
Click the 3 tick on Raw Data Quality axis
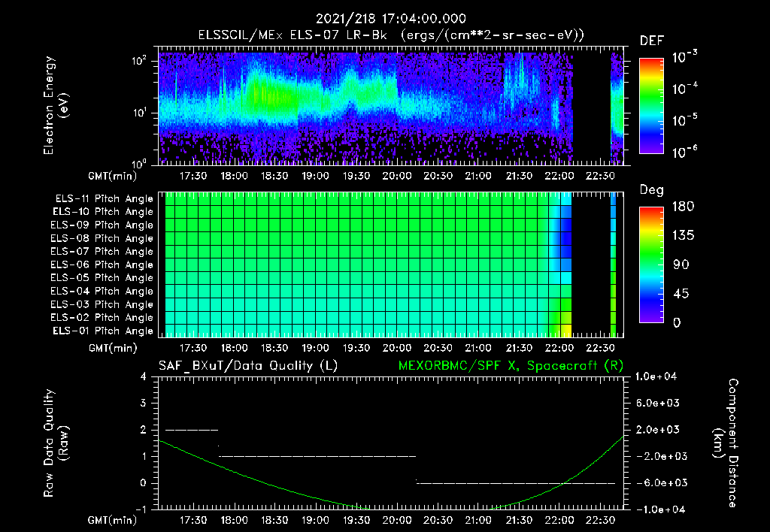coord(144,404)
